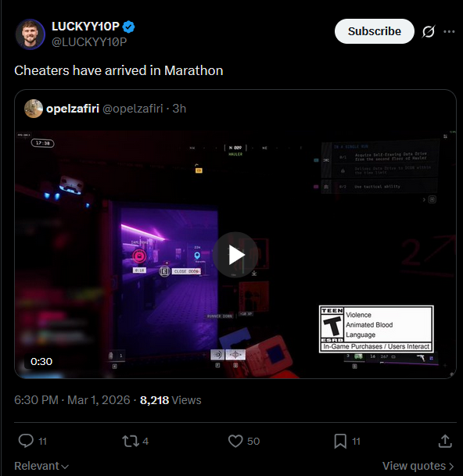Open LUCKYY10P profile picture

click(30, 34)
